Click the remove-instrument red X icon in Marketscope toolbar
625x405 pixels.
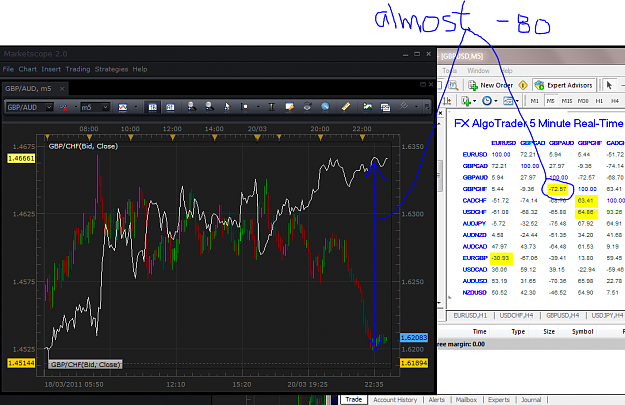pyautogui.click(x=63, y=107)
